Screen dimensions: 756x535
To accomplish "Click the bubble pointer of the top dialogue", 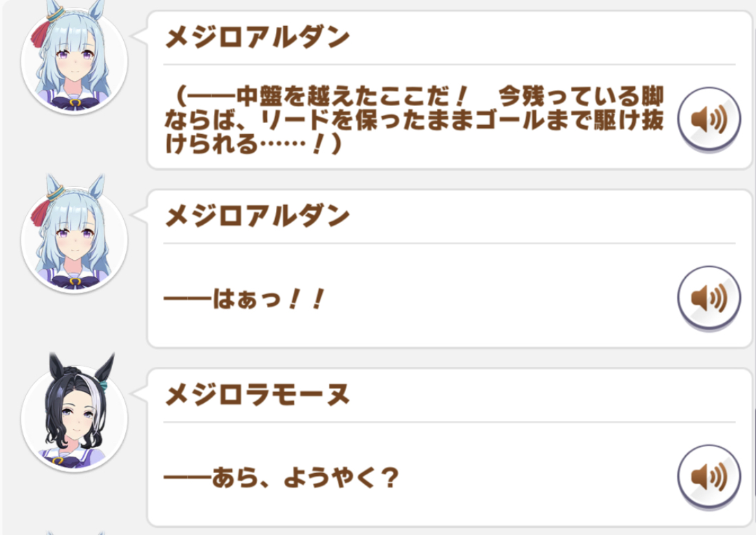I will (x=140, y=36).
